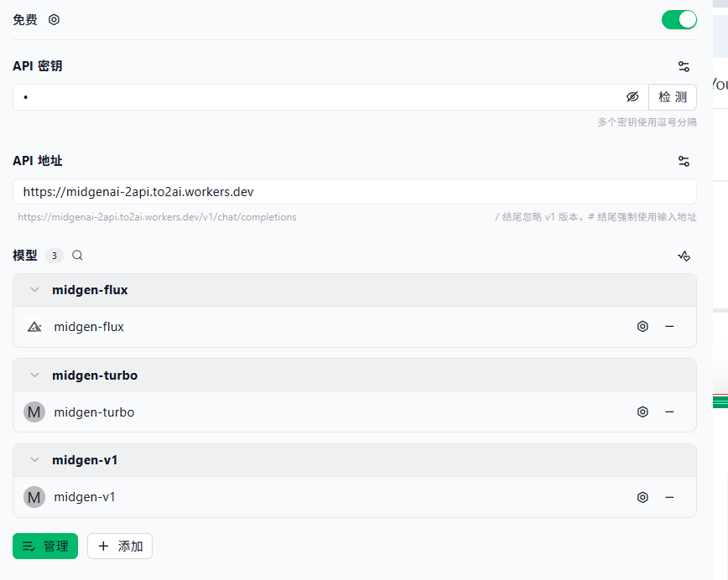Open API 地址 settings sliders icon
This screenshot has width=728, height=580.
[x=684, y=161]
